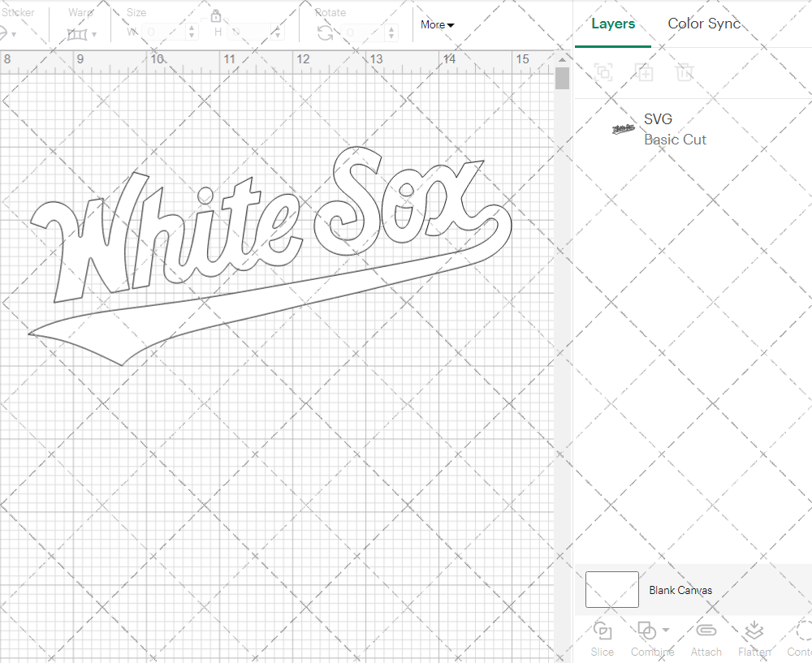812x663 pixels.
Task: Click the Delete layer trash icon
Action: (684, 72)
